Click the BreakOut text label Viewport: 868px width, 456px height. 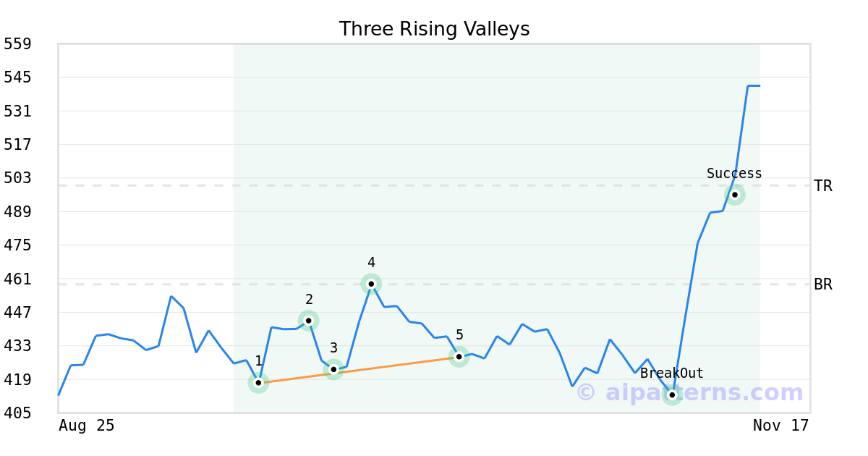(671, 373)
